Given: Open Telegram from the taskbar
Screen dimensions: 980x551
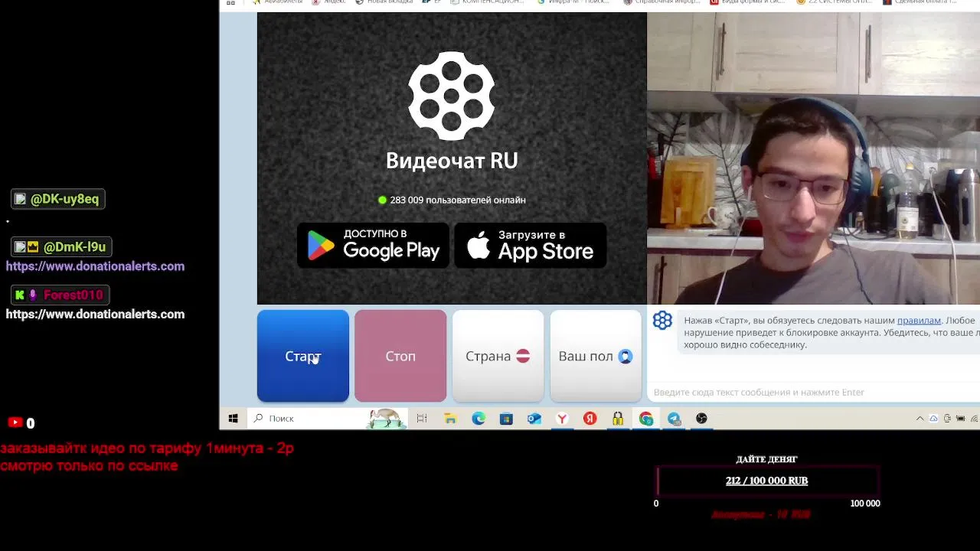Looking at the screenshot, I should (674, 419).
